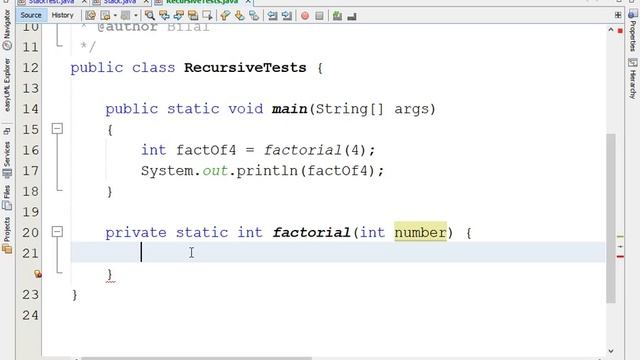Click the vertical scrollbar down arrow
Viewport: 640px width, 360px height.
coord(611,351)
